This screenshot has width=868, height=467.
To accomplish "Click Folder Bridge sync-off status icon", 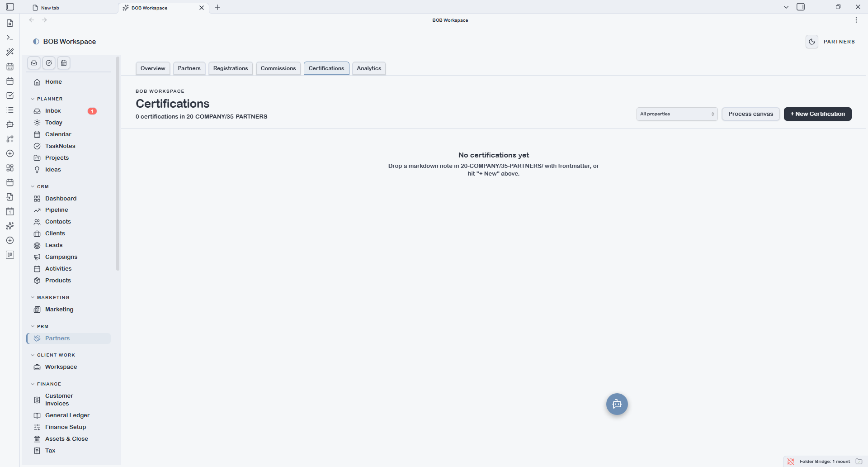I will [791, 462].
